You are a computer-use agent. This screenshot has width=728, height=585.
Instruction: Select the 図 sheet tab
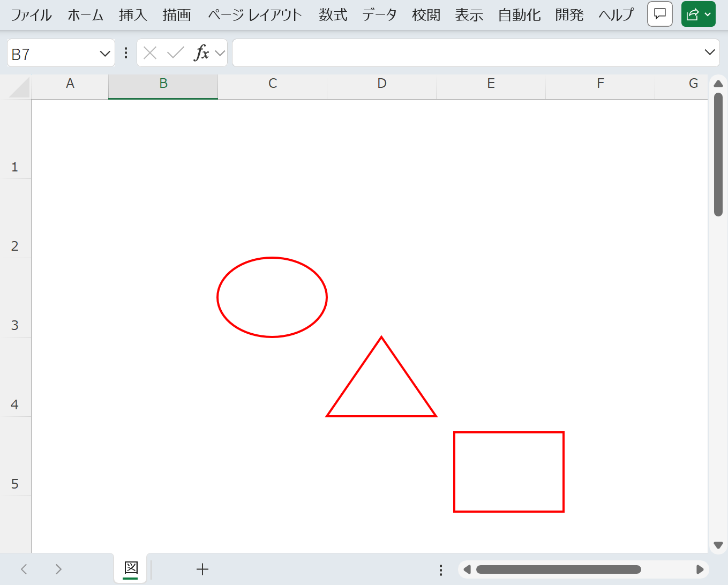point(131,568)
